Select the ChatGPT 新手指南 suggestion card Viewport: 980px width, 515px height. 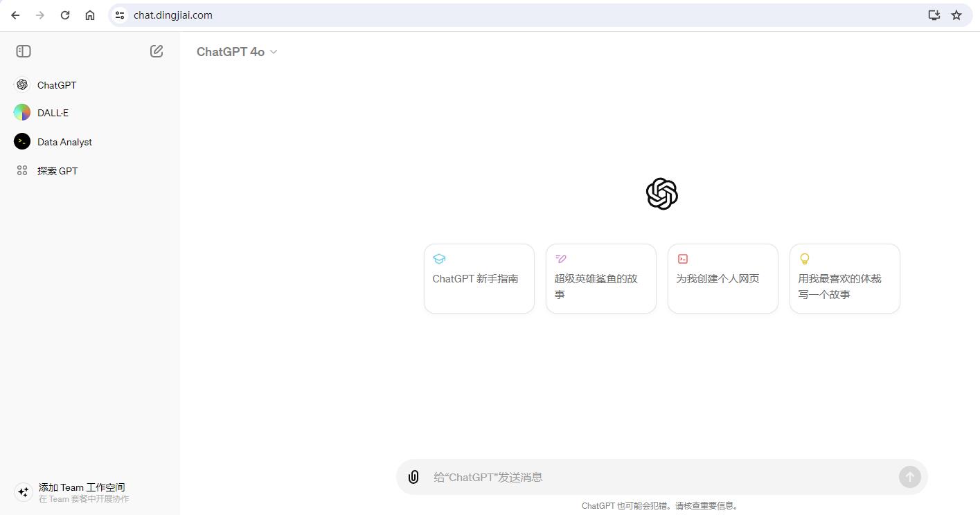click(x=479, y=278)
